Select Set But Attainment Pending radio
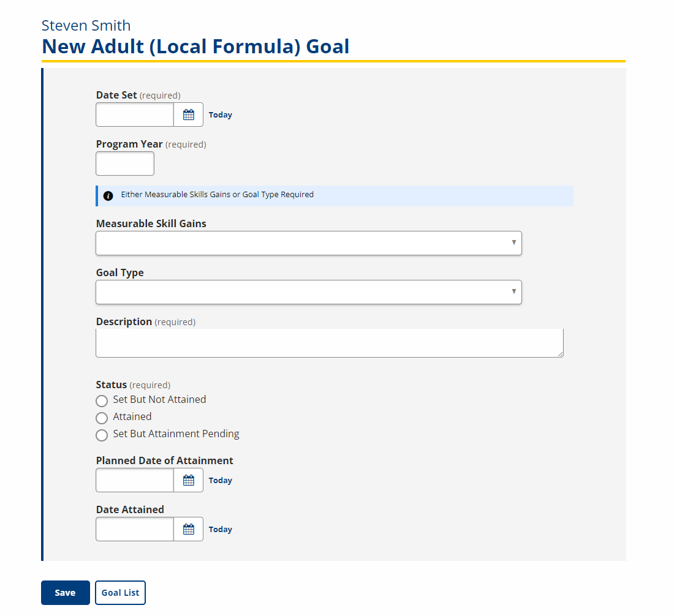Screen dimensions: 674x616 [x=102, y=435]
